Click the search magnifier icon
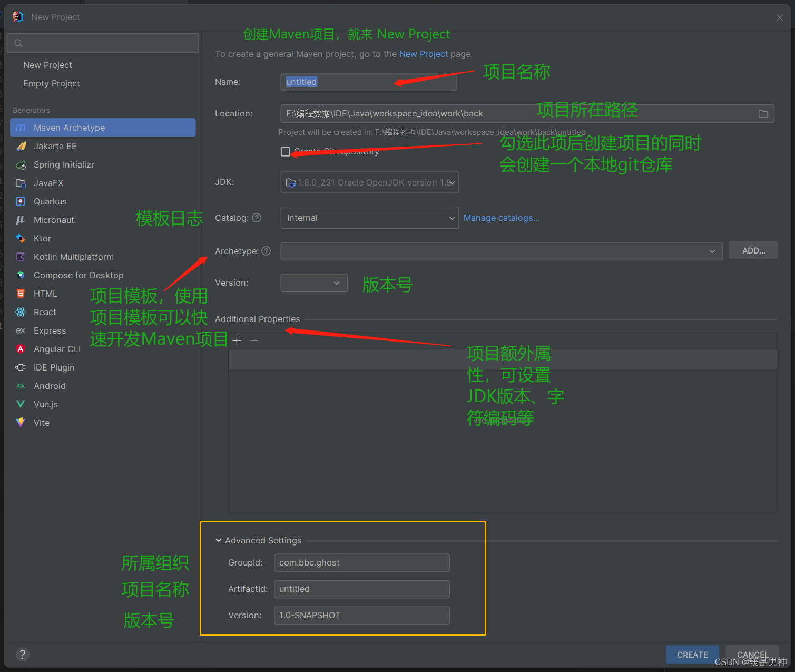 pos(18,43)
